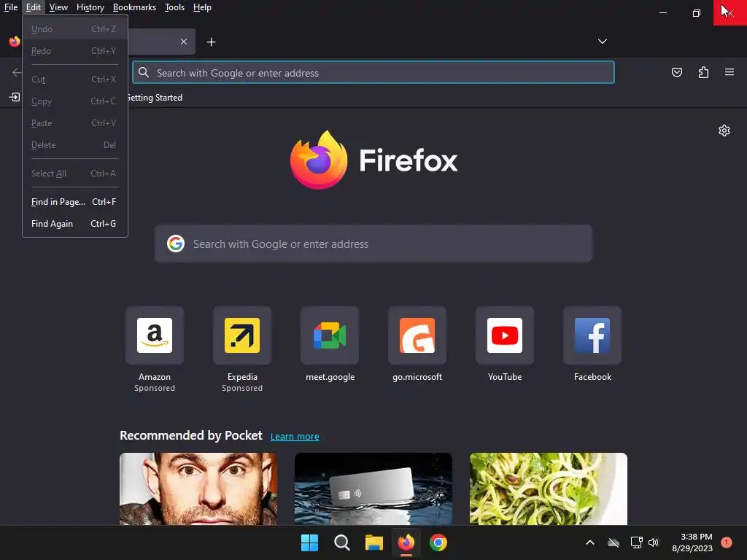Open the Tools menu
The width and height of the screenshot is (747, 560).
pyautogui.click(x=174, y=7)
